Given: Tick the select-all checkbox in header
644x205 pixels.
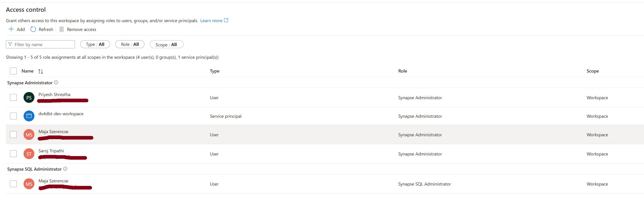Looking at the screenshot, I should click(x=13, y=71).
